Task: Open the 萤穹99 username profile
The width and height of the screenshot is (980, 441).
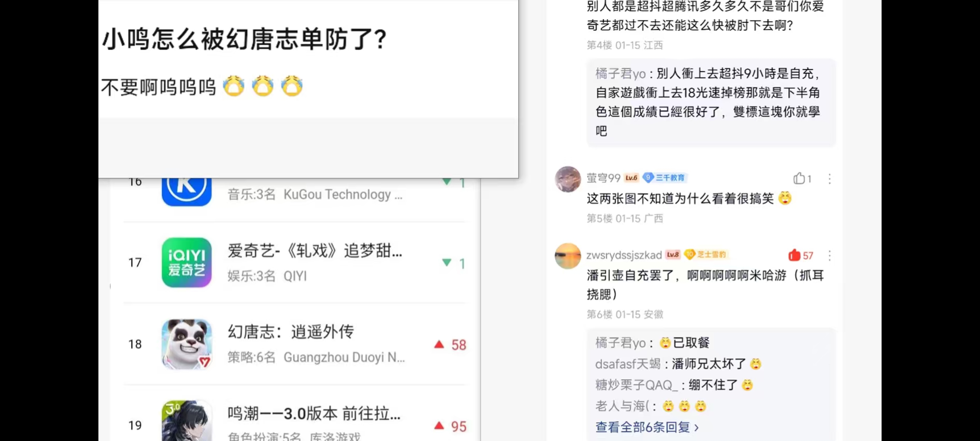Action: tap(604, 178)
